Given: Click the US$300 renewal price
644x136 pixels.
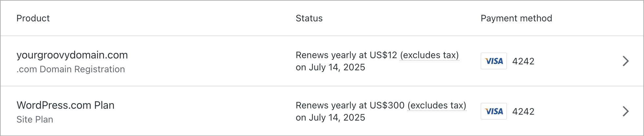Looking at the screenshot, I should [x=387, y=105].
